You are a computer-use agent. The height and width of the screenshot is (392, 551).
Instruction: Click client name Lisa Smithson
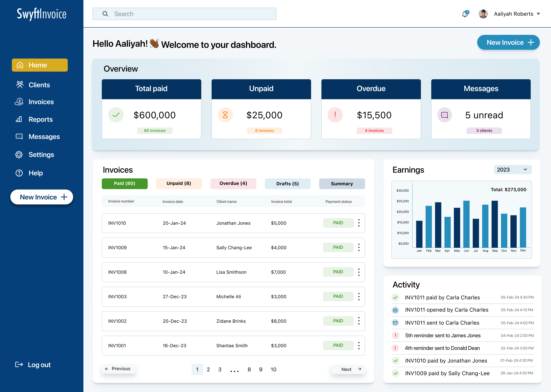(x=231, y=272)
